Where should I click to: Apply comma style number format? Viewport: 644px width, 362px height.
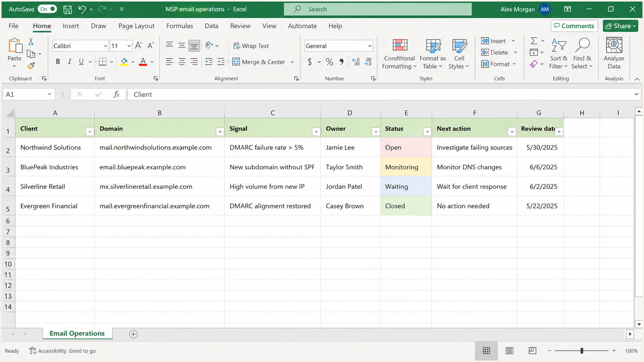click(x=341, y=62)
